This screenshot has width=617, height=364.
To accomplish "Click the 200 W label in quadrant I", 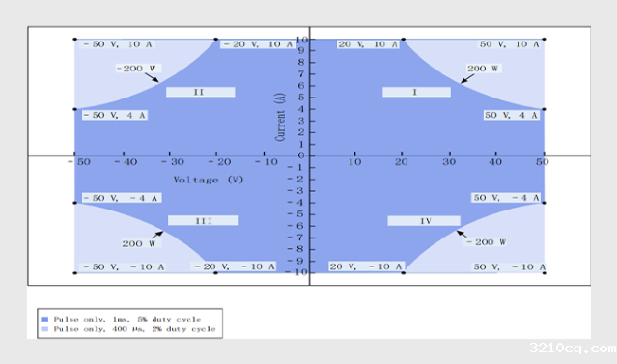I will (484, 69).
